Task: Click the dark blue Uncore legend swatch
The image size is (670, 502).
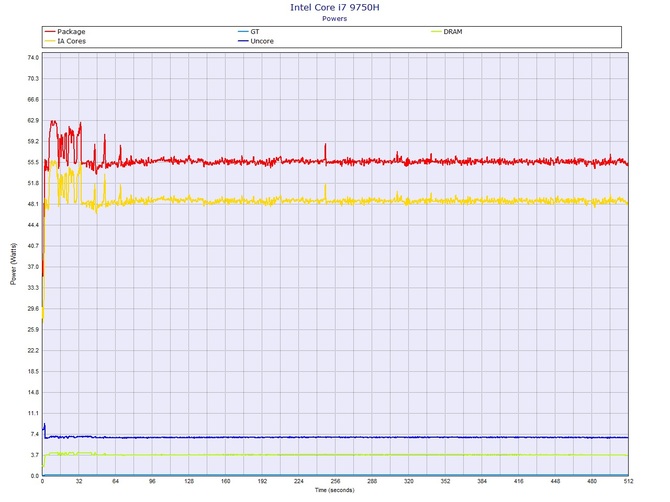Action: (x=243, y=41)
